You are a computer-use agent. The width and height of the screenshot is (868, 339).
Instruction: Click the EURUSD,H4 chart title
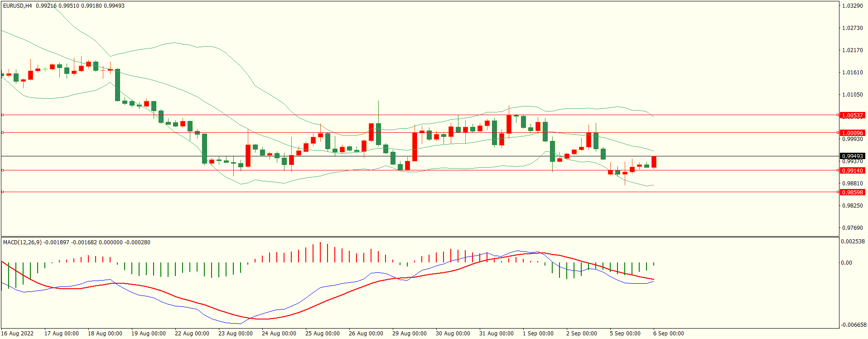tap(18, 6)
